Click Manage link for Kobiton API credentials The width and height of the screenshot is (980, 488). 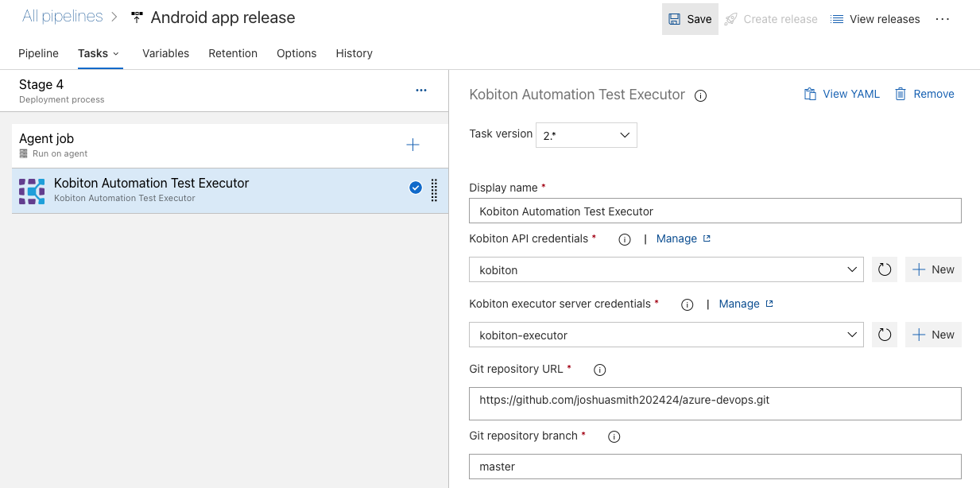point(684,238)
